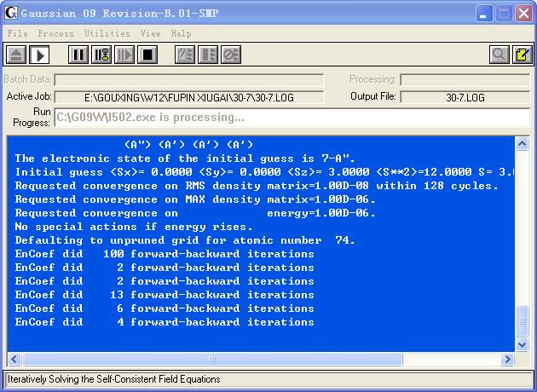
Task: Open the Utilities menu
Action: click(x=107, y=33)
